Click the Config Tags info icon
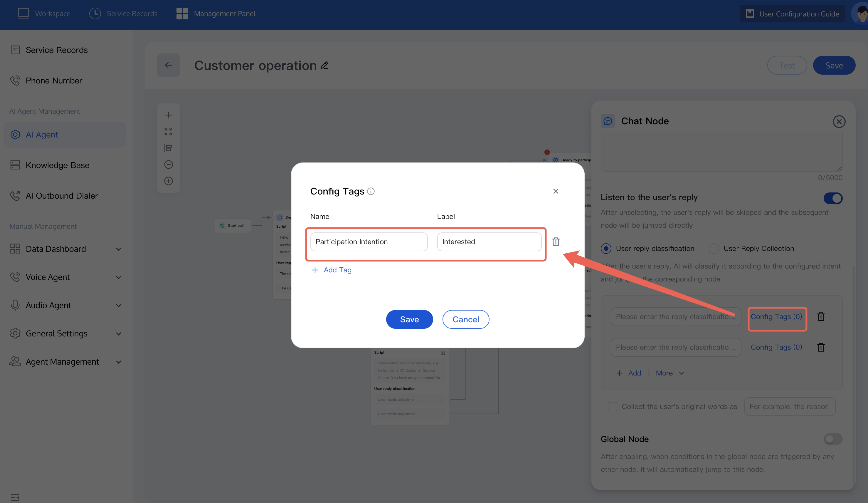Viewport: 868px width, 503px height. [371, 191]
